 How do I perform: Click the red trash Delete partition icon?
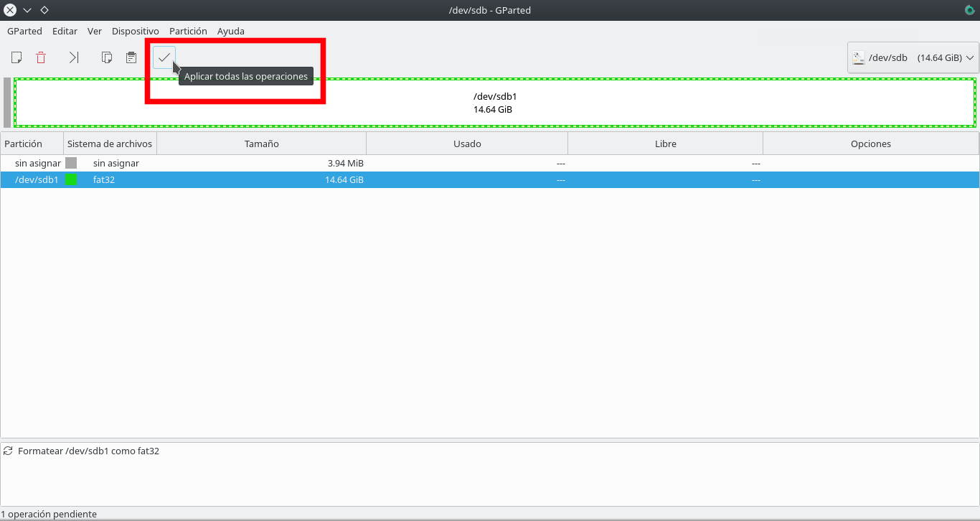coord(41,57)
